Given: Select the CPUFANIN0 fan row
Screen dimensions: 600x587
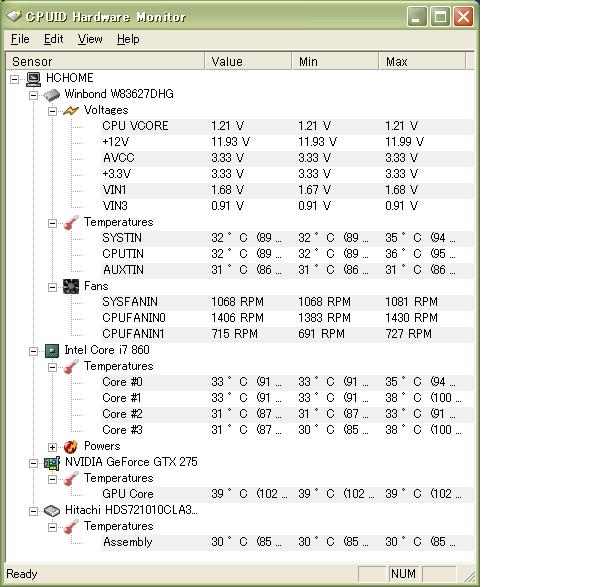Looking at the screenshot, I should (287, 318).
